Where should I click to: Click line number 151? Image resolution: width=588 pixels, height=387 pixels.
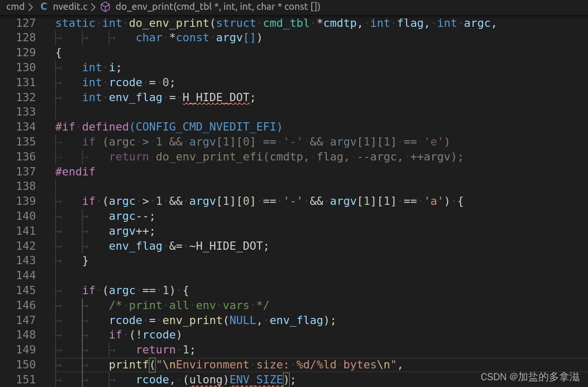tap(26, 379)
